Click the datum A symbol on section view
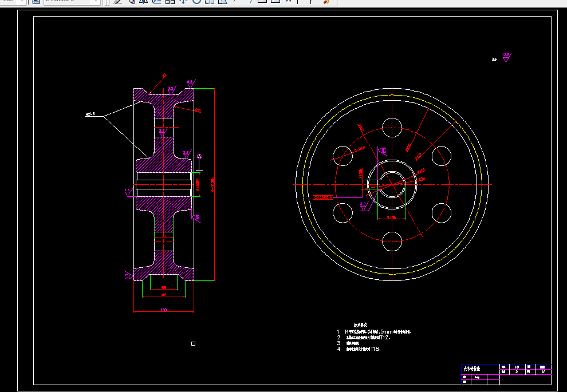 click(199, 157)
